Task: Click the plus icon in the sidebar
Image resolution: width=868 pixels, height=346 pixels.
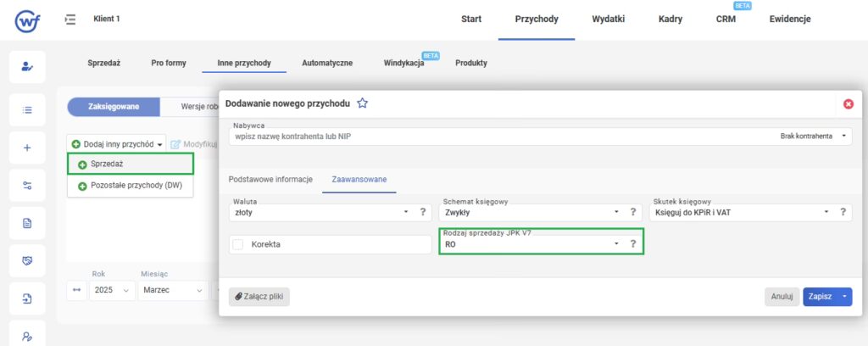Action: [27, 148]
